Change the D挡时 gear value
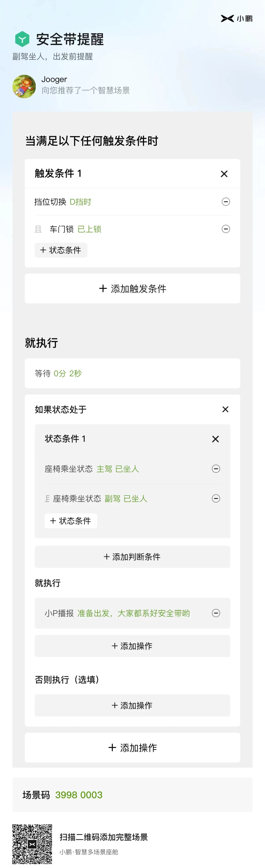 80,202
